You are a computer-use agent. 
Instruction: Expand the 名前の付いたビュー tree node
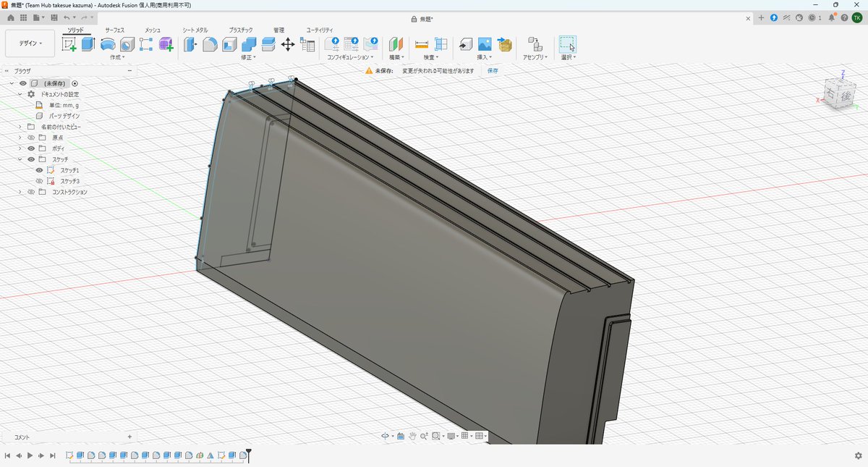(x=20, y=127)
